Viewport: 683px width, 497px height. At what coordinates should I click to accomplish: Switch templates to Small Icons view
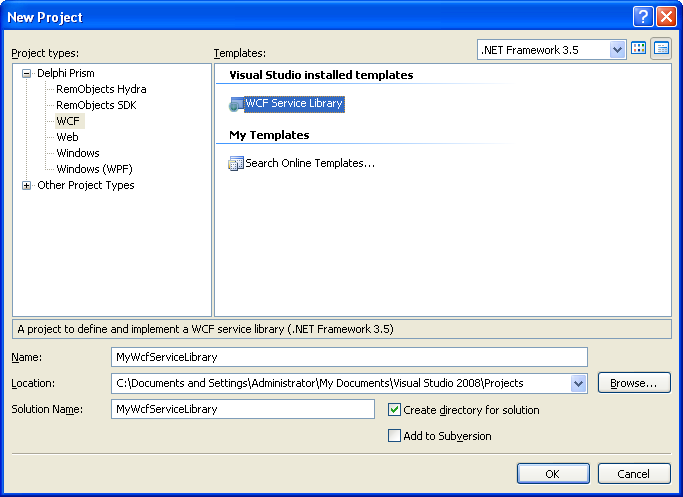coord(661,49)
